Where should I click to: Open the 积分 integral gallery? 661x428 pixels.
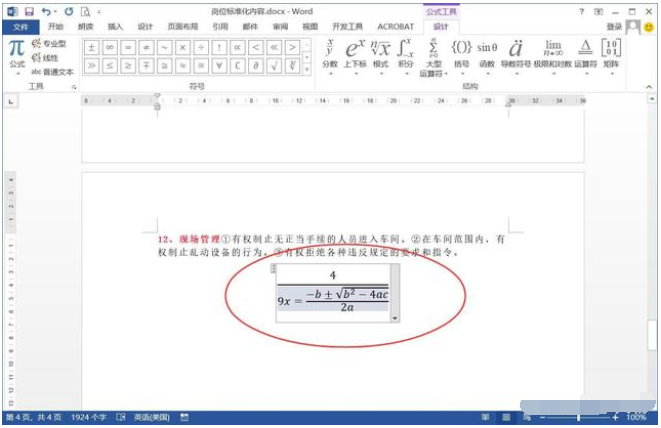tap(406, 54)
